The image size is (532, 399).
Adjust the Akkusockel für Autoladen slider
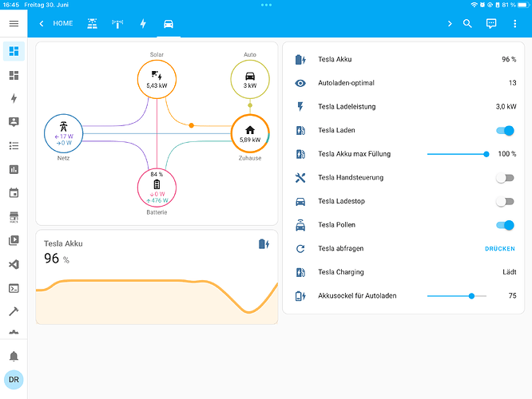(x=457, y=296)
